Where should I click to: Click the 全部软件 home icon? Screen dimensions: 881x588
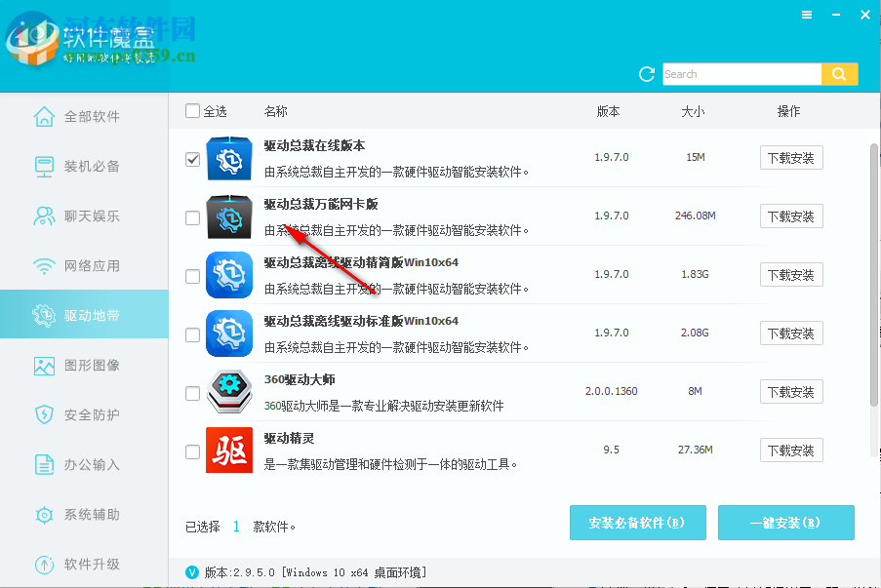pos(44,116)
